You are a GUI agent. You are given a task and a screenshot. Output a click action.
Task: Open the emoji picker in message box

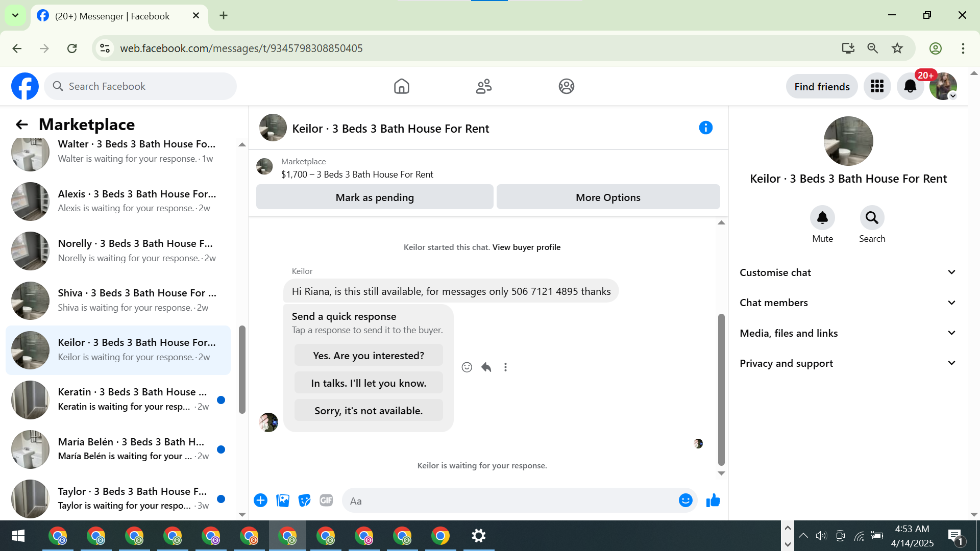tap(685, 500)
